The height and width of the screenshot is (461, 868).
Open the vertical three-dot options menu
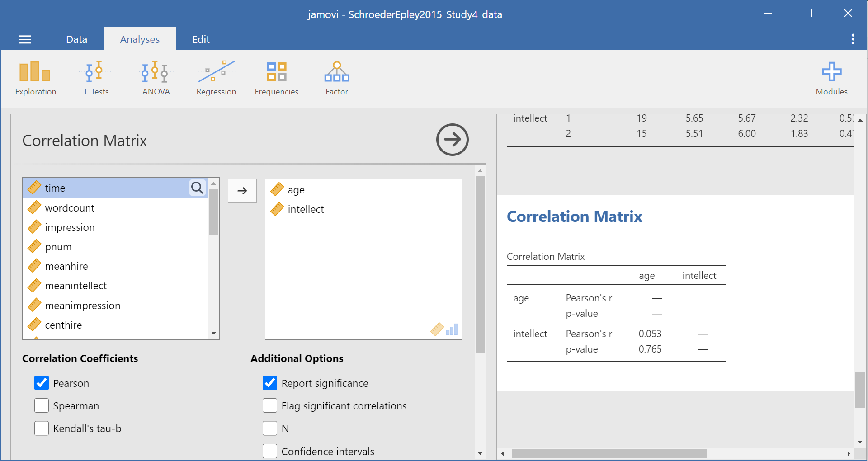click(853, 39)
